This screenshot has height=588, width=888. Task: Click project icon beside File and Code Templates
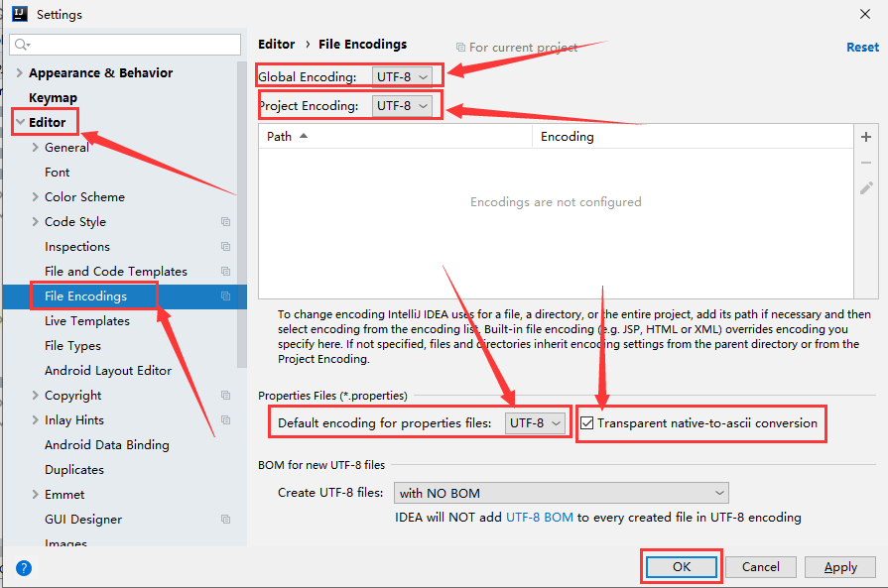click(x=225, y=272)
